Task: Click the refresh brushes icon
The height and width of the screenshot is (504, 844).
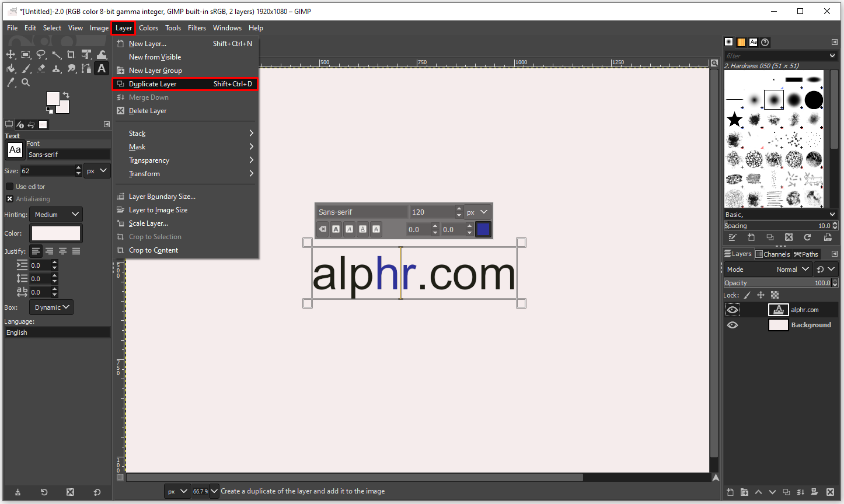Action: [x=807, y=237]
